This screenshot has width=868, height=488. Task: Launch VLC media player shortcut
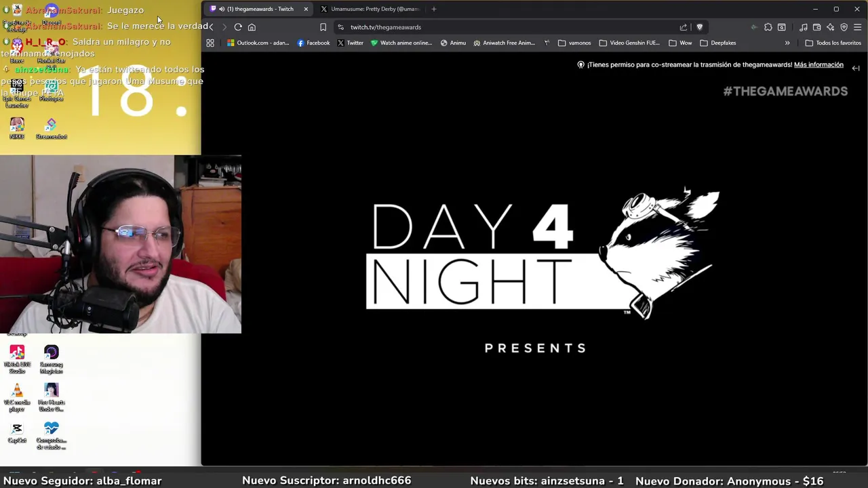click(x=17, y=398)
